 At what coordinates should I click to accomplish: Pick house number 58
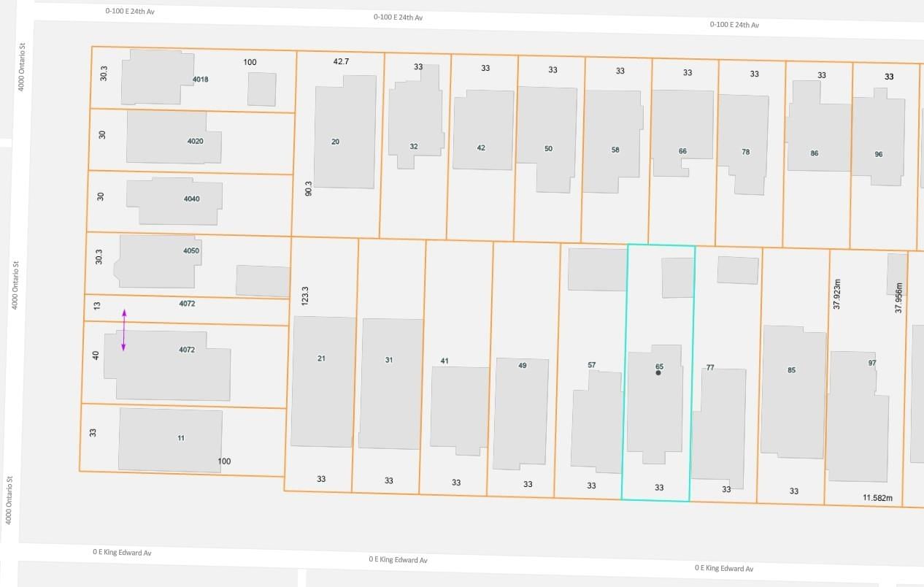click(x=615, y=150)
